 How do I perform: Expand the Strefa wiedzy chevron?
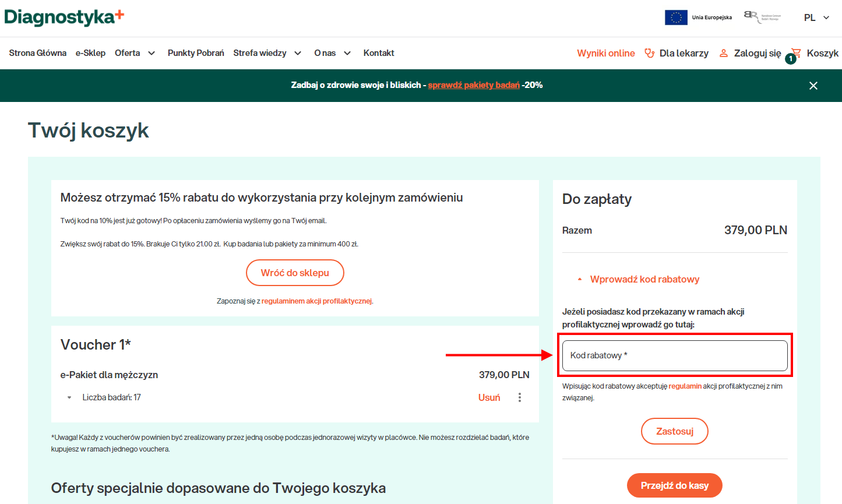tap(298, 53)
